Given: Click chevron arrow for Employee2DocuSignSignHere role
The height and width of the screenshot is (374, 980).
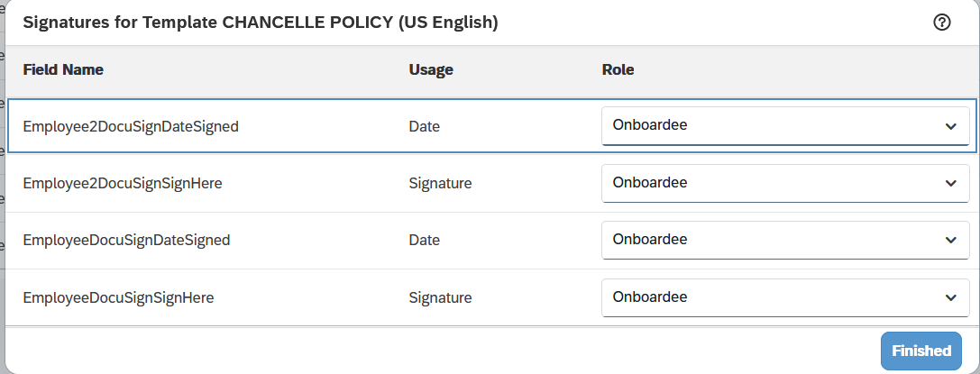Looking at the screenshot, I should (950, 183).
